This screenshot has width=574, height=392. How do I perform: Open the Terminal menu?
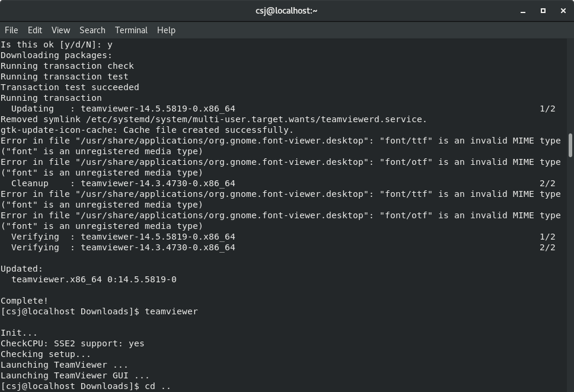pyautogui.click(x=131, y=30)
